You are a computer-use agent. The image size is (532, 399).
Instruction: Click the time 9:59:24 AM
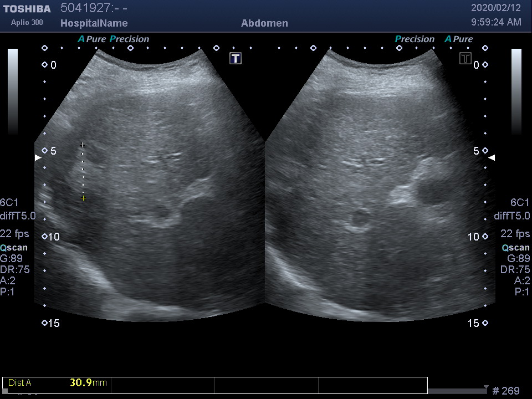coord(496,22)
